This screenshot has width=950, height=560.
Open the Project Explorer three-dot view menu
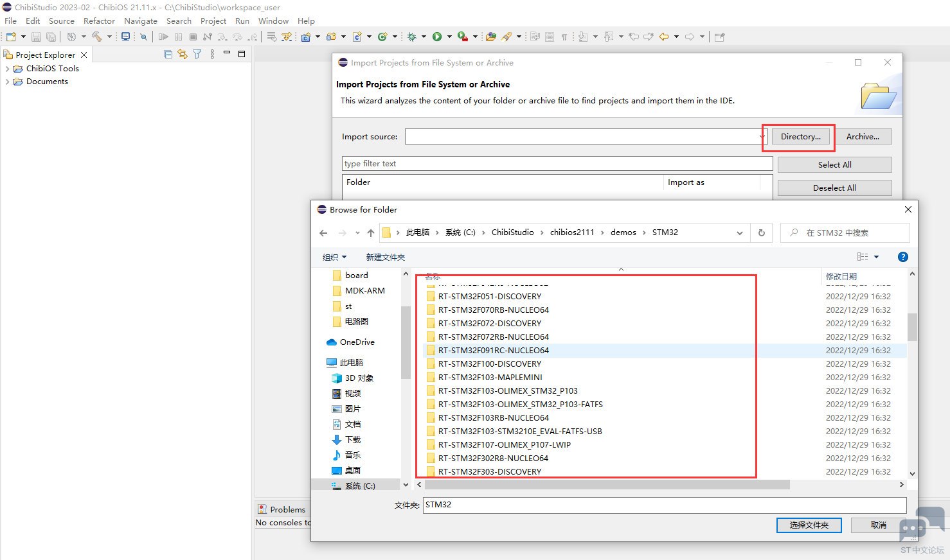(x=212, y=55)
